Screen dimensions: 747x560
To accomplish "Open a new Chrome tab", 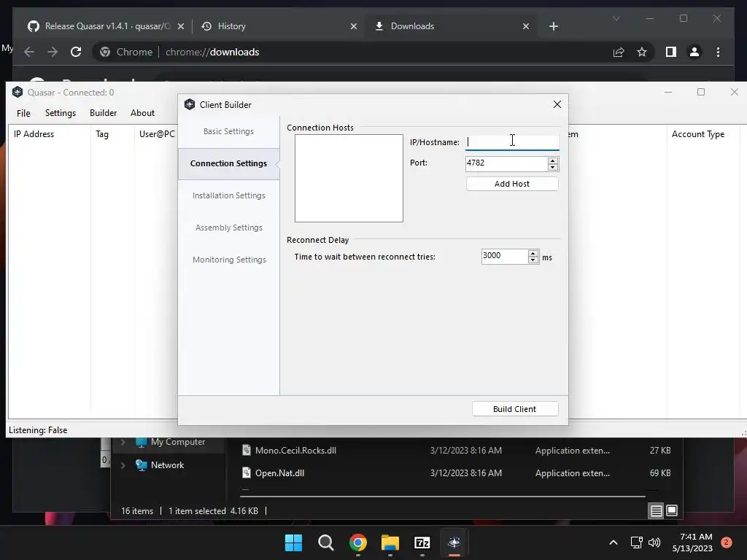I will tap(553, 26).
